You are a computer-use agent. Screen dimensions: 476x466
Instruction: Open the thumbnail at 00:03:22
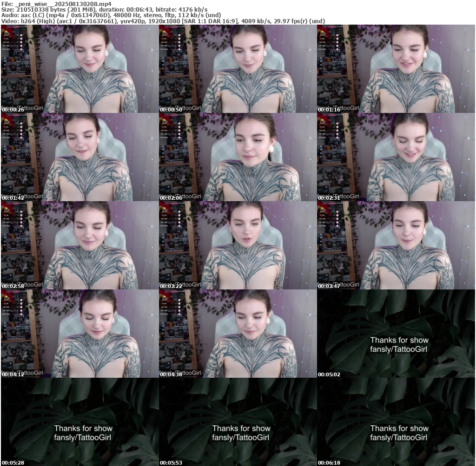pos(238,245)
